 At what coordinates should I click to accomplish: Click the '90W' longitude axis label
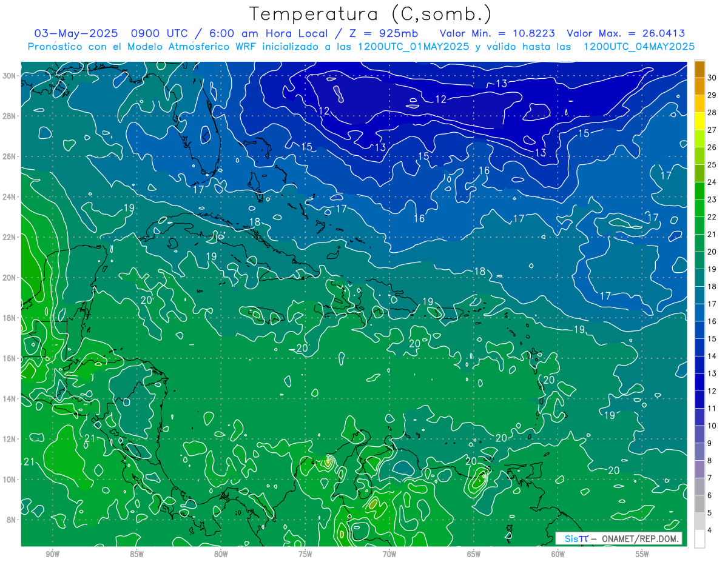(52, 554)
